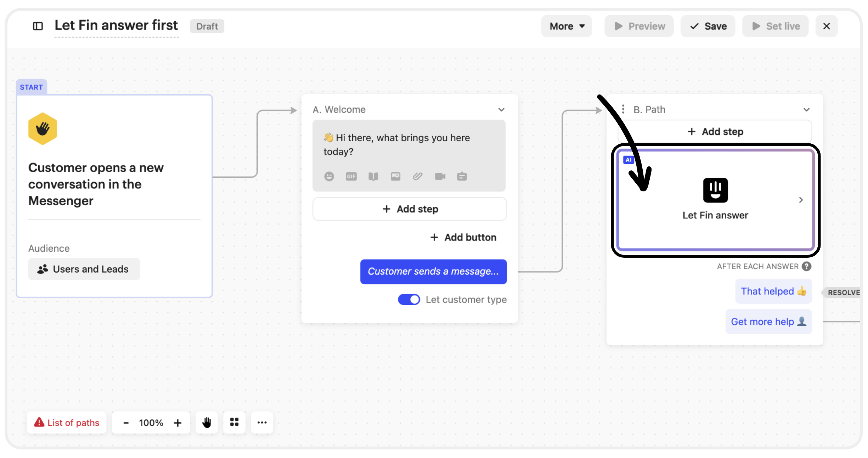This screenshot has width=868, height=458.
Task: Click the AFTER EACH ANSWER label
Action: (758, 266)
